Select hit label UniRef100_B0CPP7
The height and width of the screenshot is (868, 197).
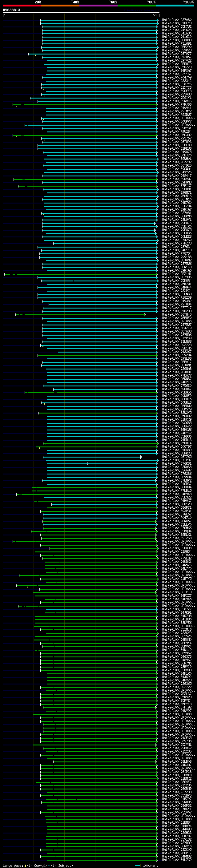(176, 122)
